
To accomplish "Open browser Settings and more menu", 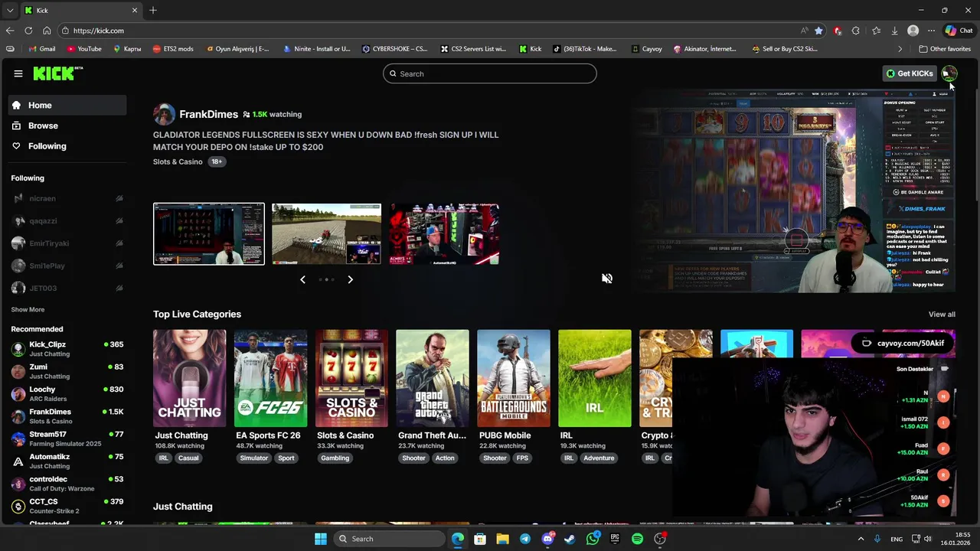I will coord(931,31).
